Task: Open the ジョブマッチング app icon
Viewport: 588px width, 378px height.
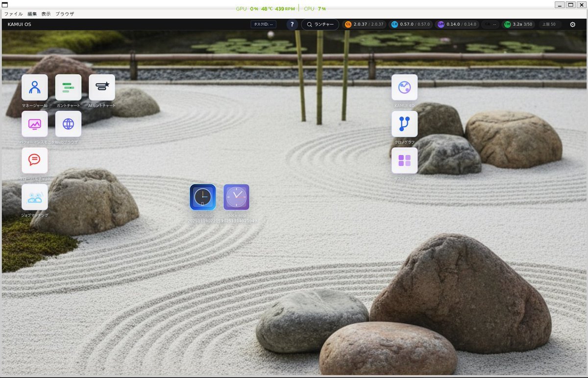Action: coord(34,197)
